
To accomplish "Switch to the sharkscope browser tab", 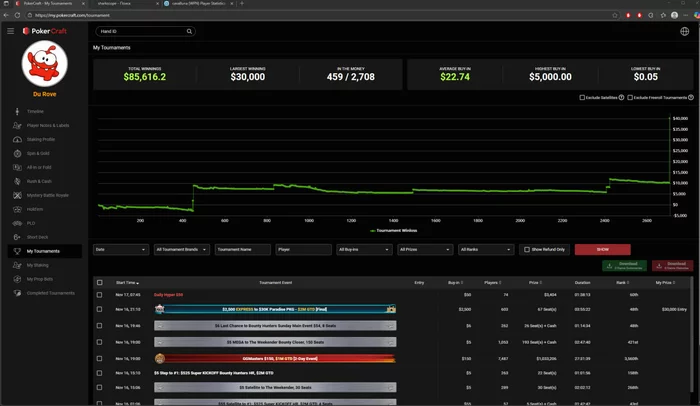I will [x=125, y=4].
